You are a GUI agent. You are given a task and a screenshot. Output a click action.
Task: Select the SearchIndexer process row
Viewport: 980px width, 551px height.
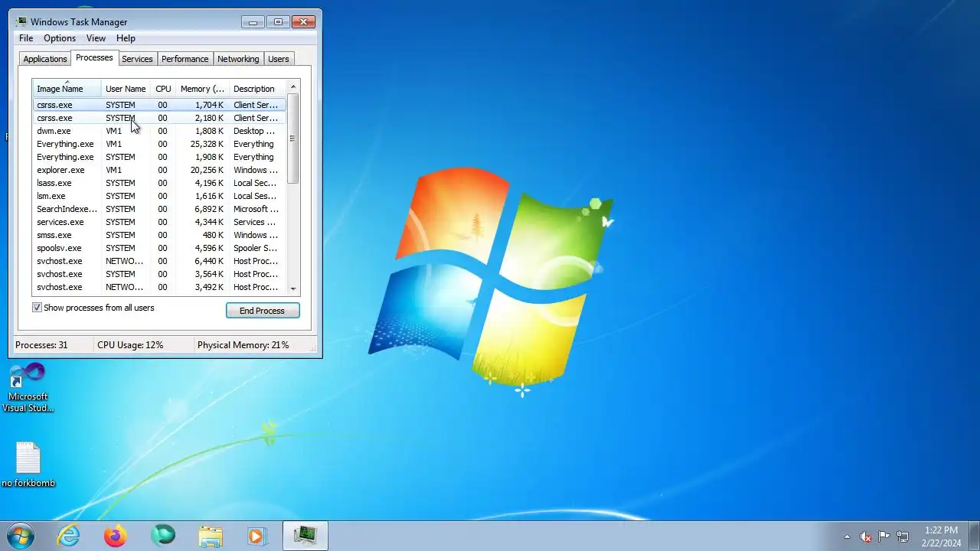pyautogui.click(x=159, y=209)
